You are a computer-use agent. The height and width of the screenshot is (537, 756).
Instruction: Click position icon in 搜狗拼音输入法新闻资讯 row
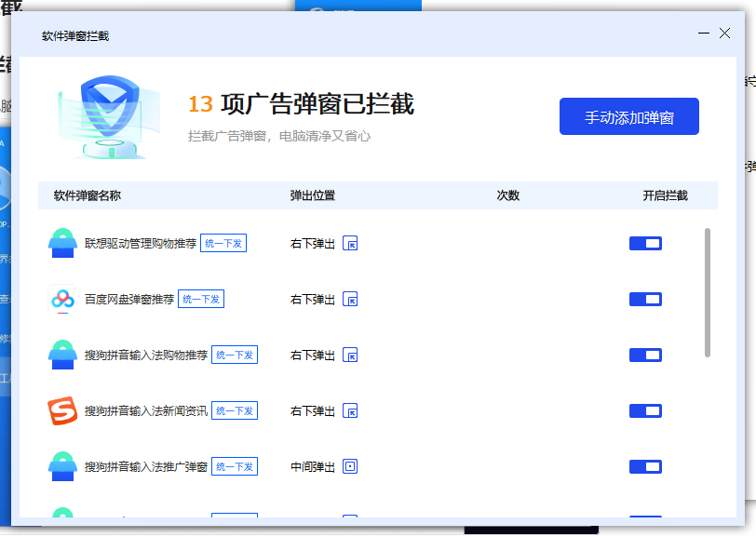[350, 411]
